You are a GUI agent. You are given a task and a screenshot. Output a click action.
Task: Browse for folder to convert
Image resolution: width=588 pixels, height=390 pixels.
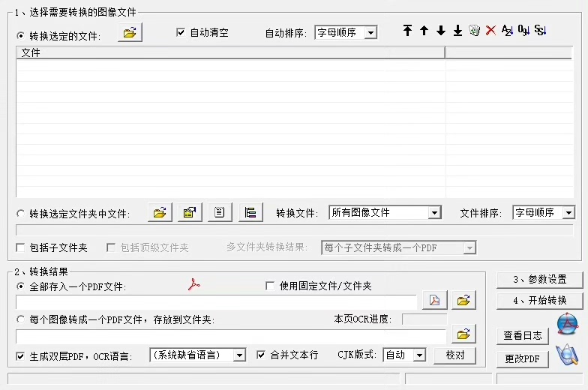(160, 213)
